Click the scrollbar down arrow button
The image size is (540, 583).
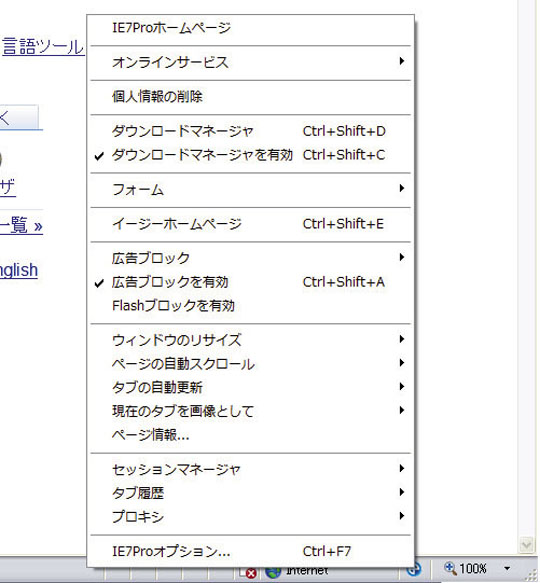click(x=526, y=545)
